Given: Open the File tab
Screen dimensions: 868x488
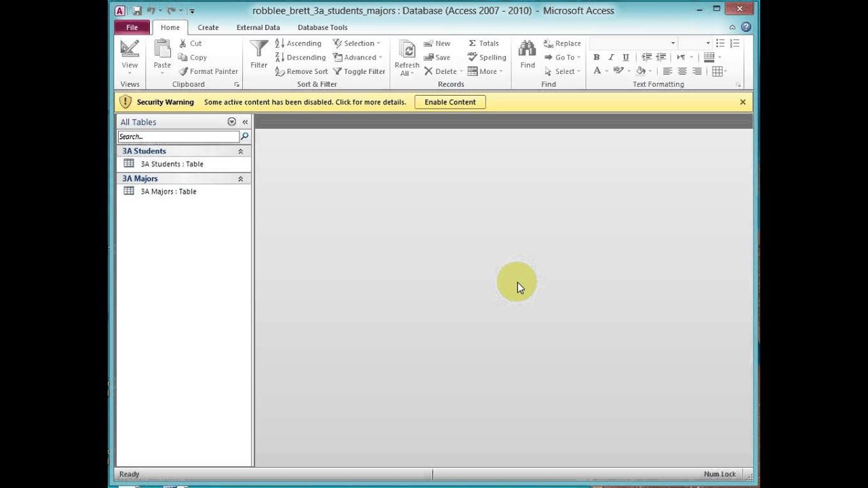Looking at the screenshot, I should (x=132, y=27).
